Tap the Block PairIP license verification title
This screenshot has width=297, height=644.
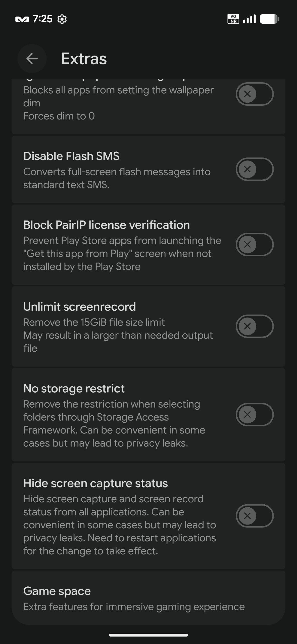[x=106, y=225]
